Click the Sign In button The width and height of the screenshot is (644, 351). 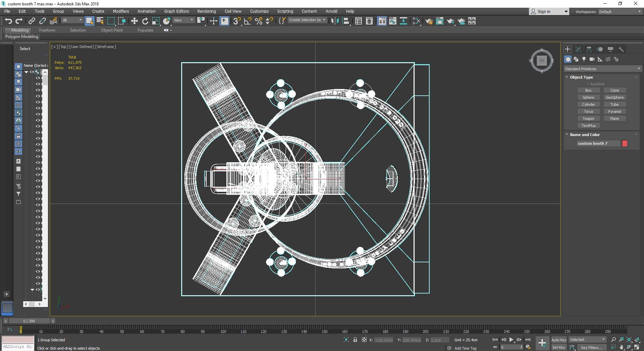[549, 12]
